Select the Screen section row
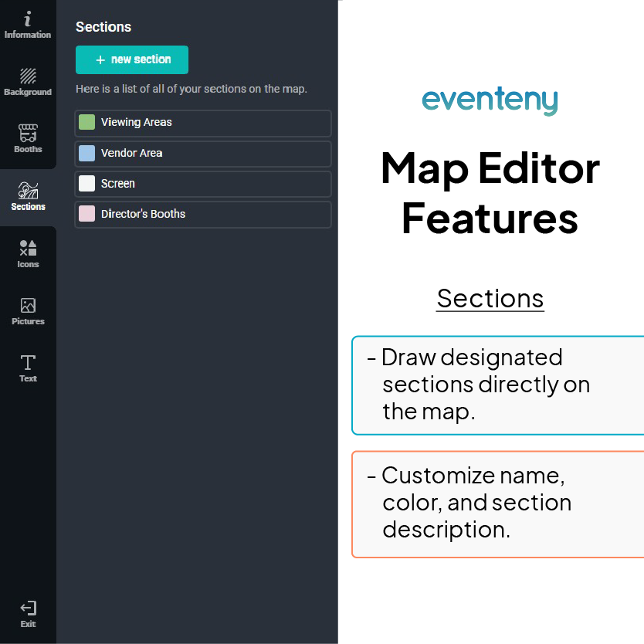The width and height of the screenshot is (644, 644). click(203, 184)
